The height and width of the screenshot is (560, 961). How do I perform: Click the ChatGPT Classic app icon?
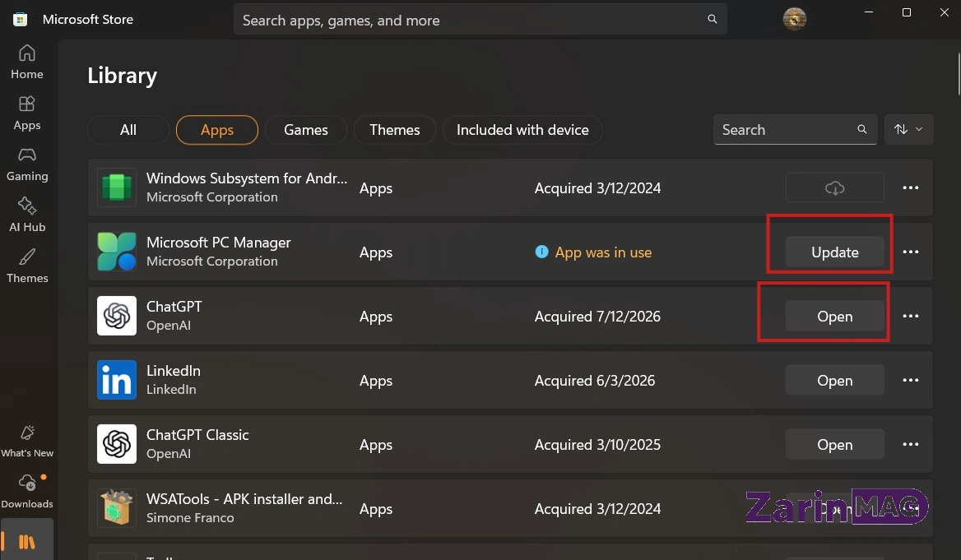point(117,444)
